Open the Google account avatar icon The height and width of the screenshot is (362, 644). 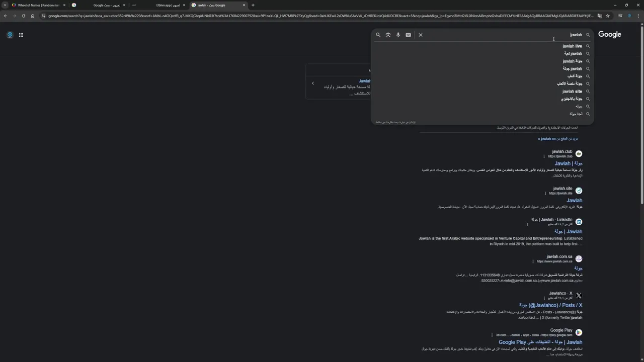point(10,35)
